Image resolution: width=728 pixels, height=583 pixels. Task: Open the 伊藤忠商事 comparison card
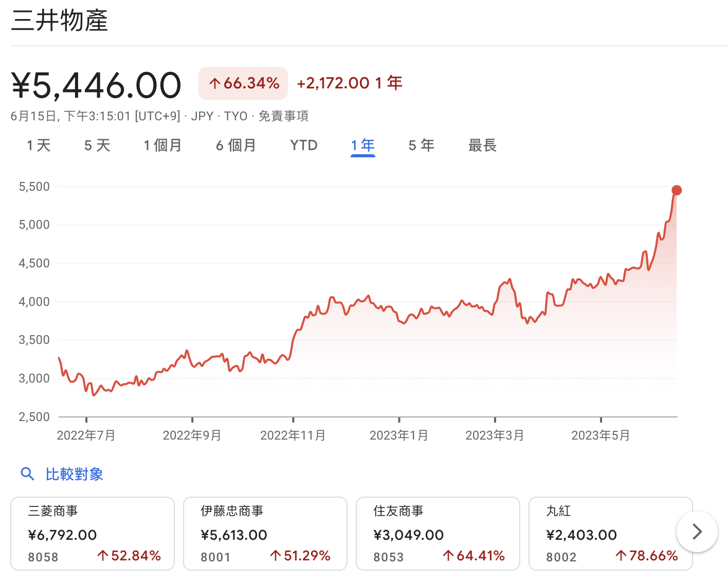point(265,534)
